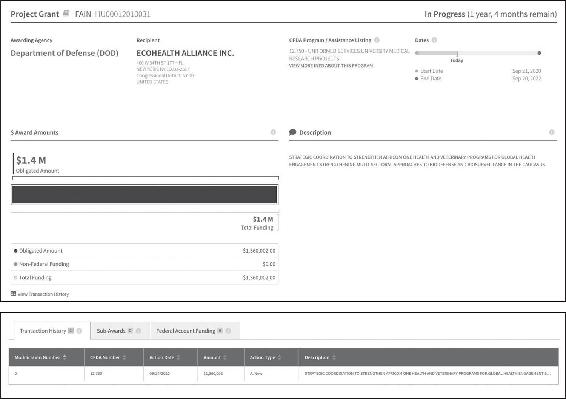Click the dark obligated amount funding bar
The image size is (566, 399).
click(144, 194)
